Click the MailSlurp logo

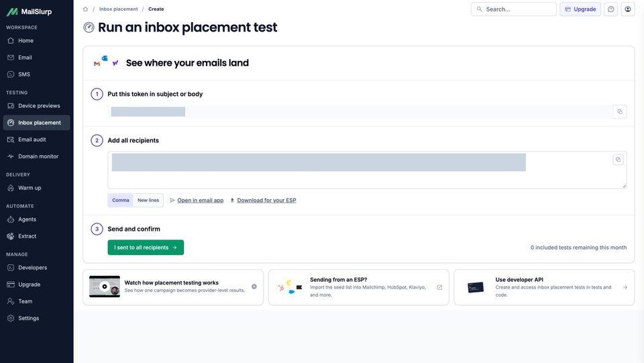click(x=29, y=12)
